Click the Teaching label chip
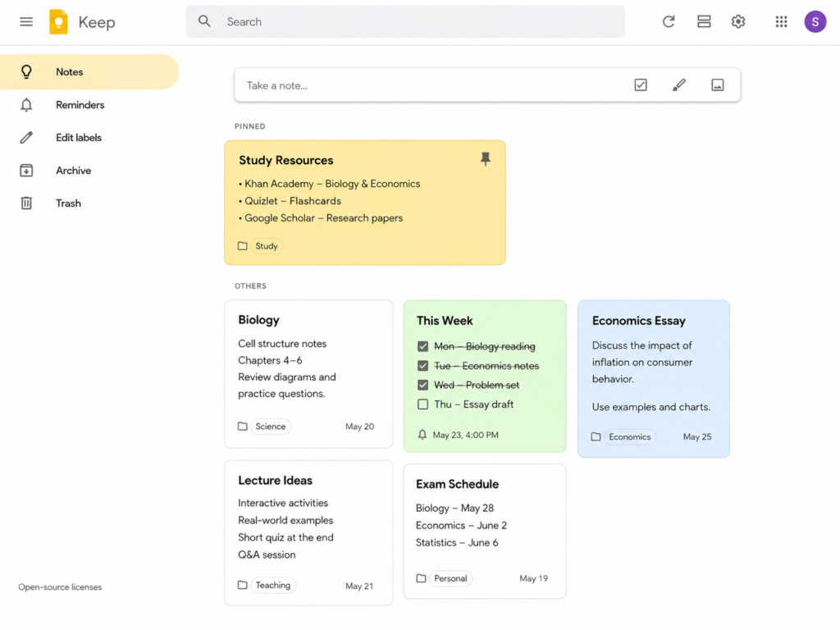840x630 pixels. (x=272, y=585)
